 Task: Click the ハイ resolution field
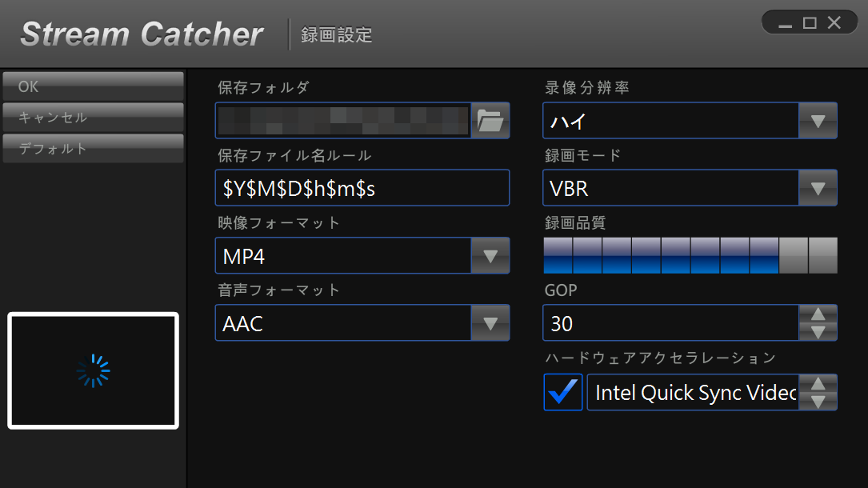[671, 121]
